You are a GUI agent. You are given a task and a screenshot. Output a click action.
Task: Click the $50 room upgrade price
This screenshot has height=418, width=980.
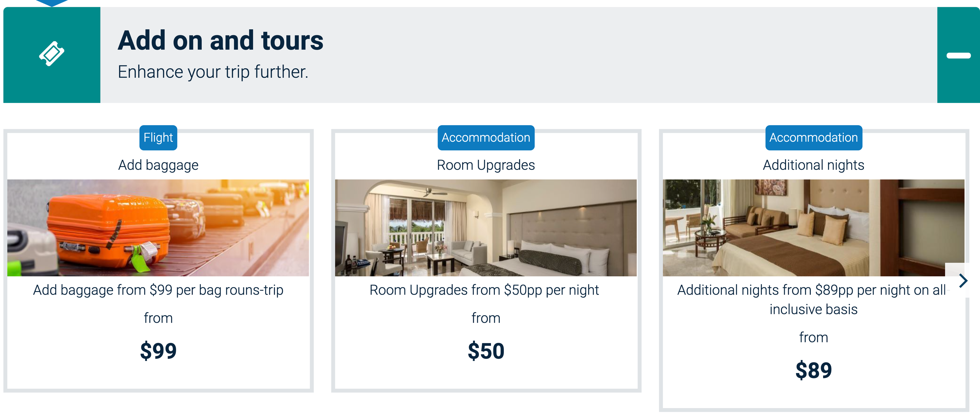coord(485,350)
